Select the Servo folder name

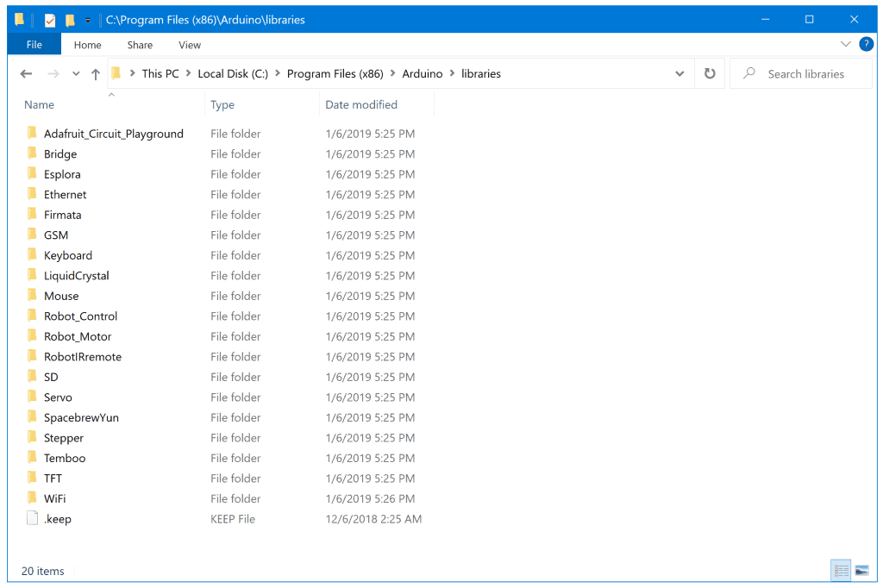(58, 397)
